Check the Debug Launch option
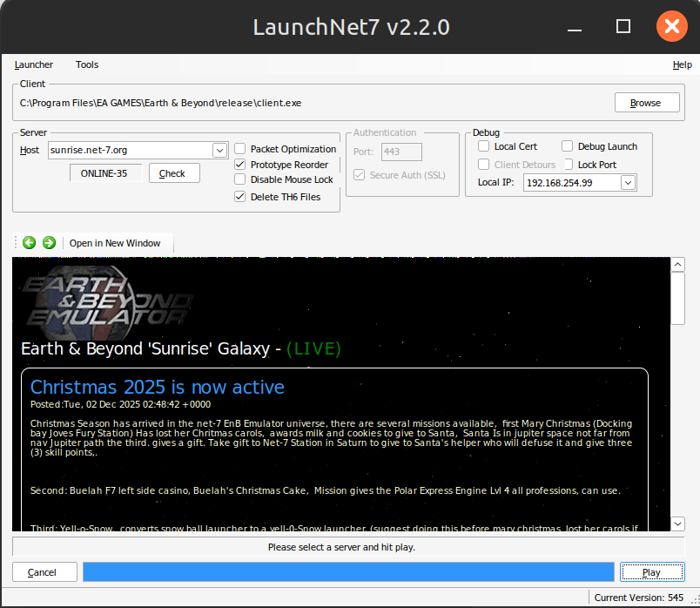The height and width of the screenshot is (608, 700). (x=567, y=146)
